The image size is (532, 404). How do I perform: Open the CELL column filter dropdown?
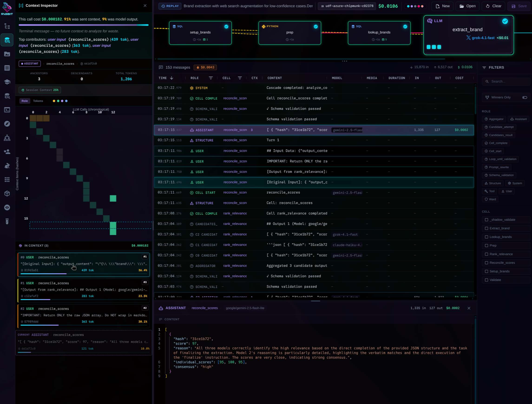pyautogui.click(x=240, y=78)
